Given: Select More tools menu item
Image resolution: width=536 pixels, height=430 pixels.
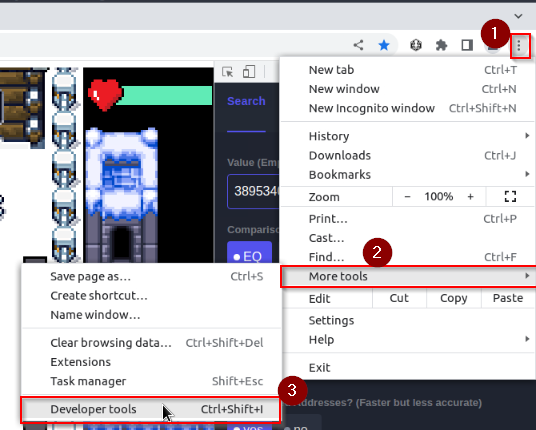Looking at the screenshot, I should tap(407, 276).
